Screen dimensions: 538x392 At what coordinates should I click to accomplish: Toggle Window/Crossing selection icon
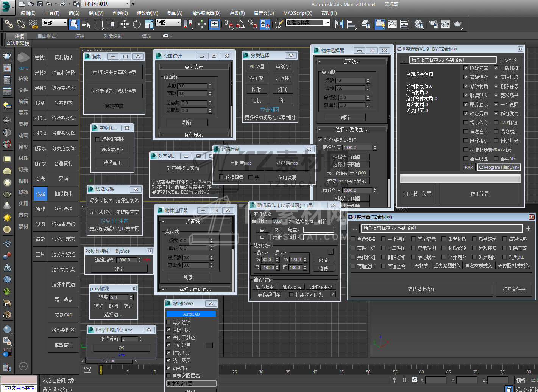110,24
